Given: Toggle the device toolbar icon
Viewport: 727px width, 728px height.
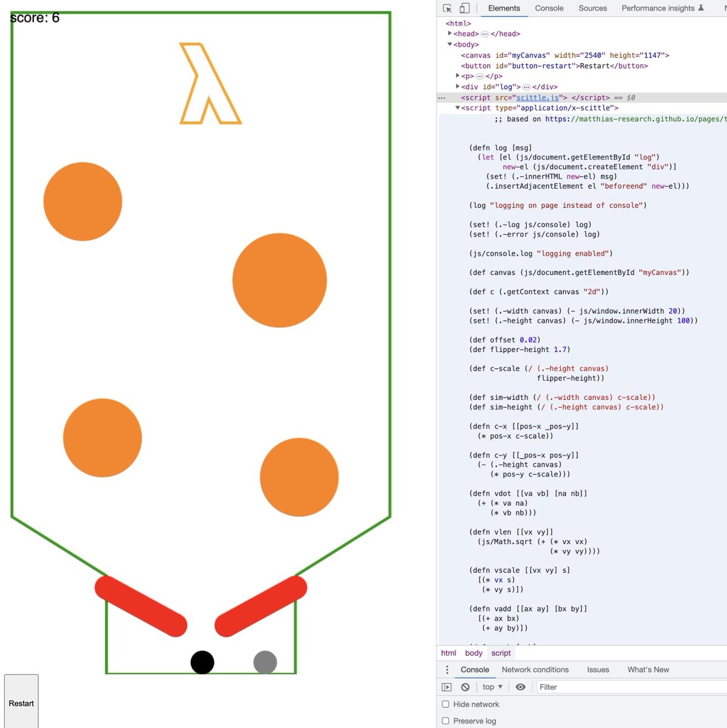Looking at the screenshot, I should pyautogui.click(x=464, y=8).
